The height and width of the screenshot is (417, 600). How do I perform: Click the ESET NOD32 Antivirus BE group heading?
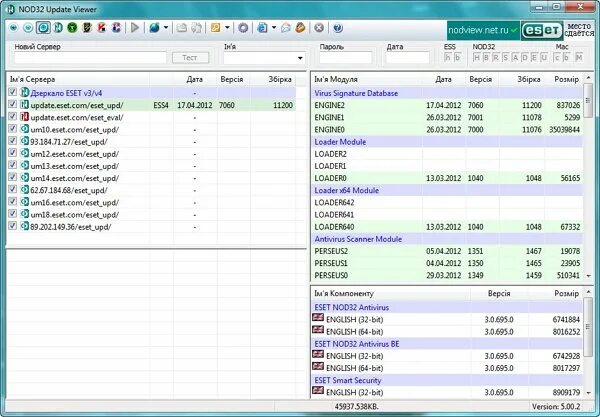tap(447, 344)
